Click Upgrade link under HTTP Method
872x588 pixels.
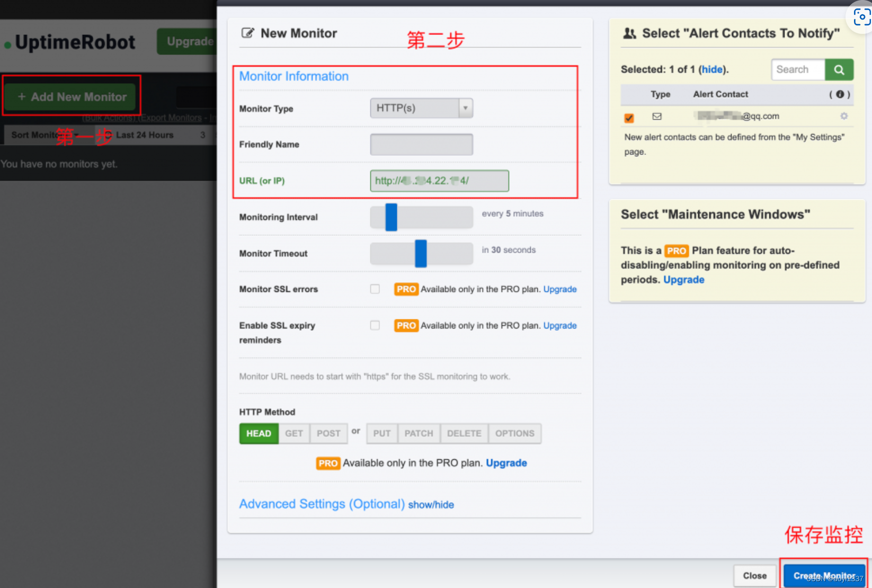[x=506, y=463]
